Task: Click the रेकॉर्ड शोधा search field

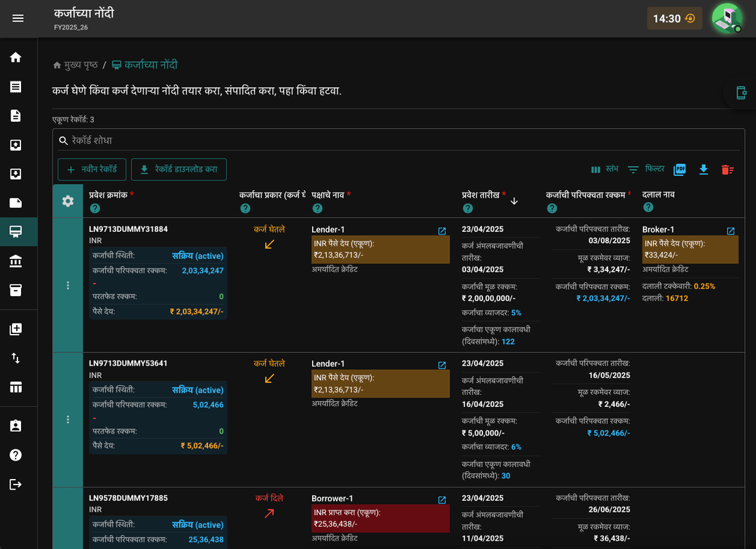Action: [398, 140]
